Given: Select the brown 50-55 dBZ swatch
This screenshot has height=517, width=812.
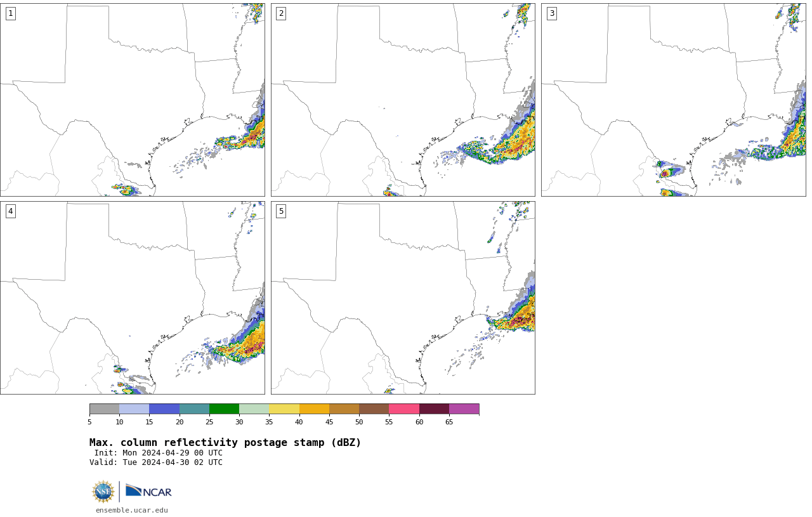Looking at the screenshot, I should [374, 409].
